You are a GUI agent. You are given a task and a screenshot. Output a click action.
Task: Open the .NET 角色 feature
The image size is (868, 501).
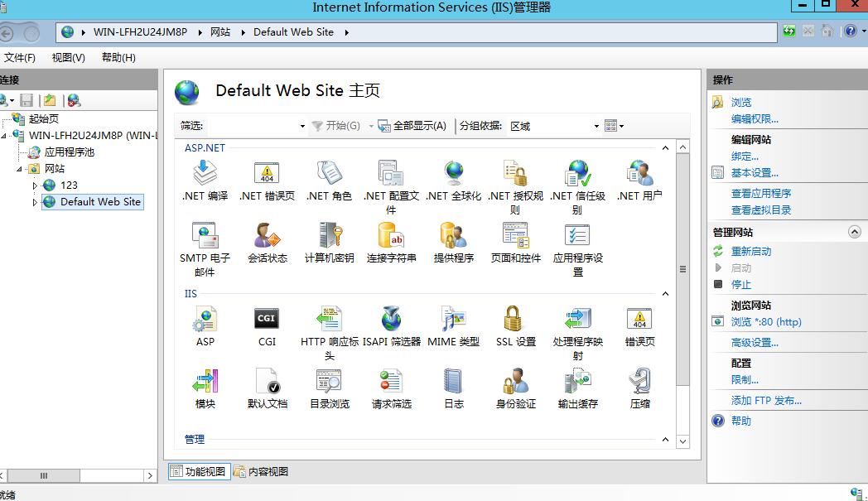tap(330, 180)
